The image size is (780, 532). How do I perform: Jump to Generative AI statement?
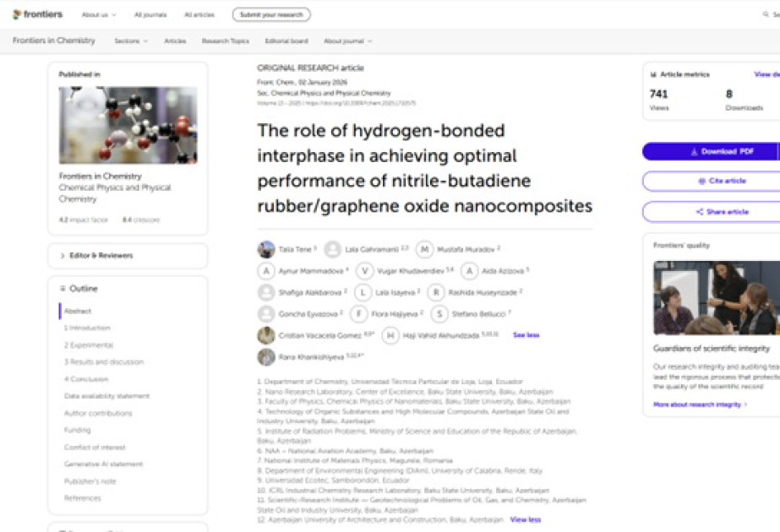[x=103, y=464]
